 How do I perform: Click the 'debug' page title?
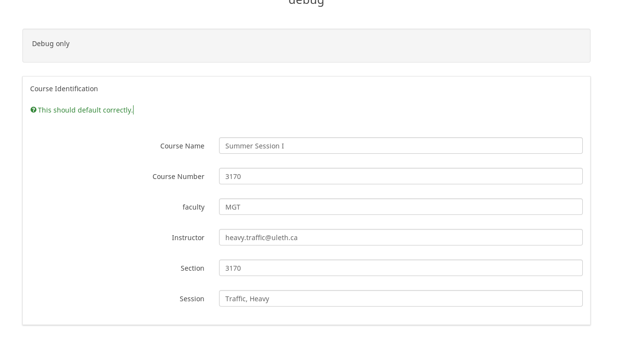306,1
